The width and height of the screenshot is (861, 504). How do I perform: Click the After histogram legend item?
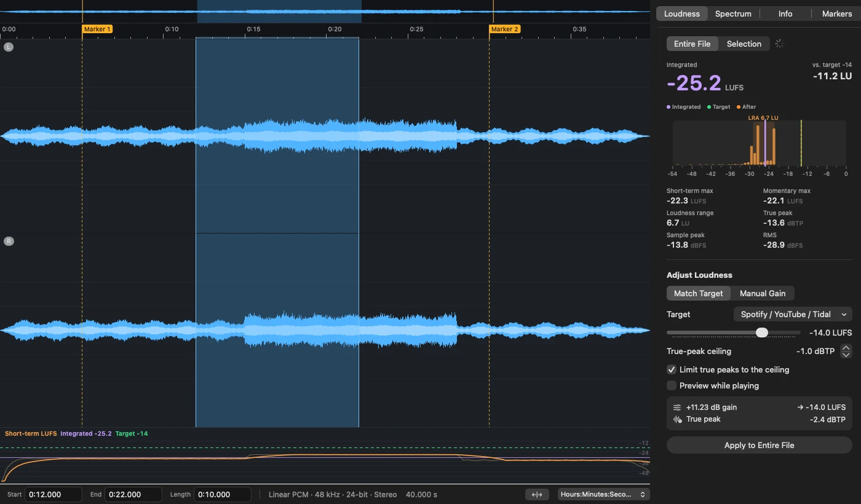(747, 107)
